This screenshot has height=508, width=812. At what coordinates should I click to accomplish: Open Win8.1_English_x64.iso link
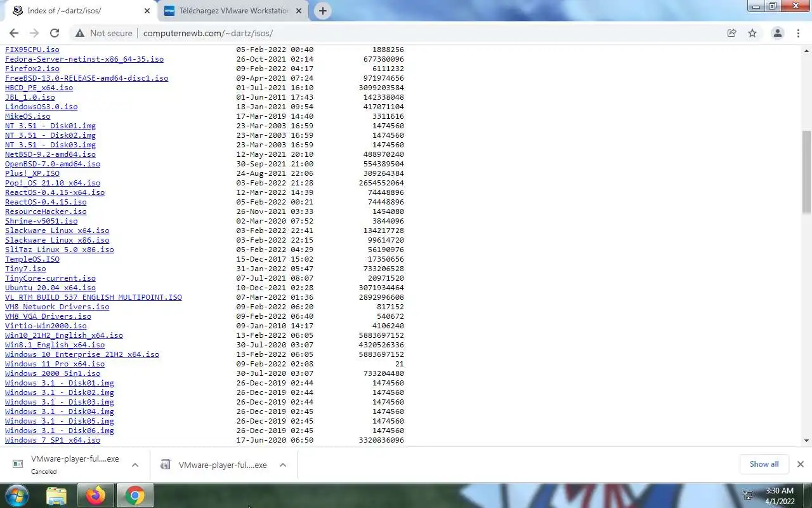(55, 345)
